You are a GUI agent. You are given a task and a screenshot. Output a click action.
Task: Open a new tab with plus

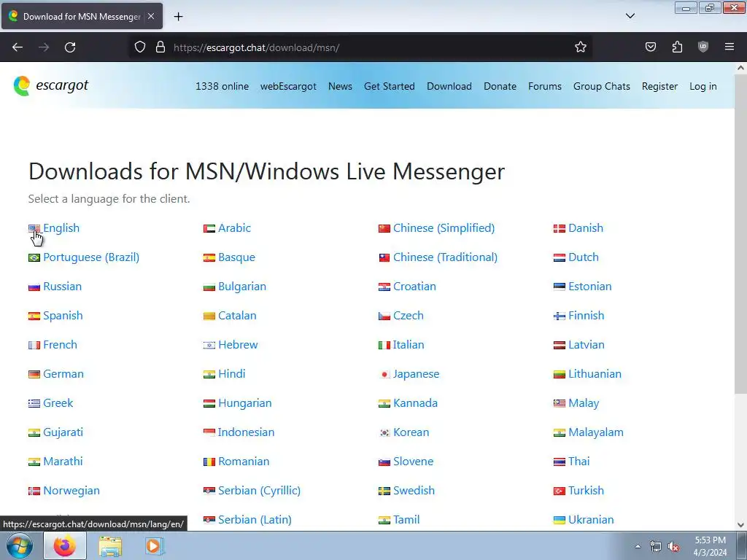(x=178, y=17)
